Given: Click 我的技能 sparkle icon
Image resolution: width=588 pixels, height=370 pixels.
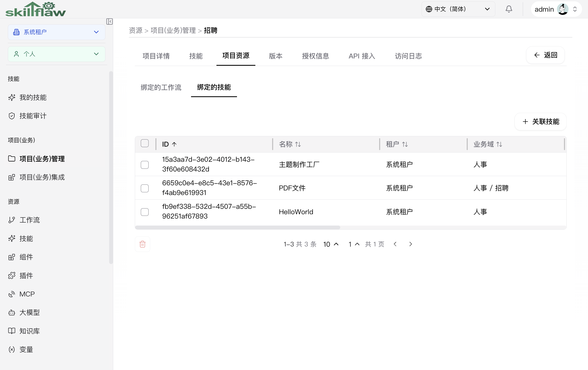Looking at the screenshot, I should [x=12, y=97].
